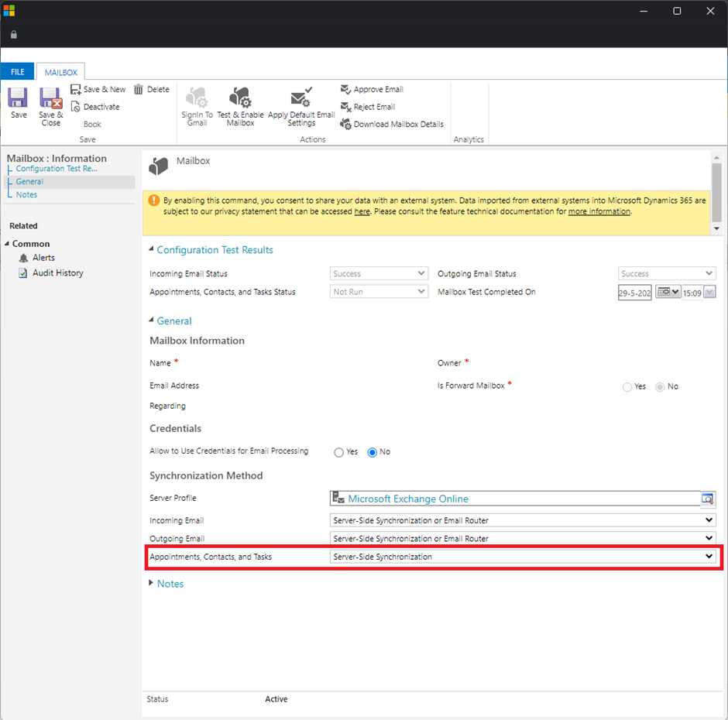The image size is (728, 720).
Task: Collapse the General section
Action: tap(151, 320)
